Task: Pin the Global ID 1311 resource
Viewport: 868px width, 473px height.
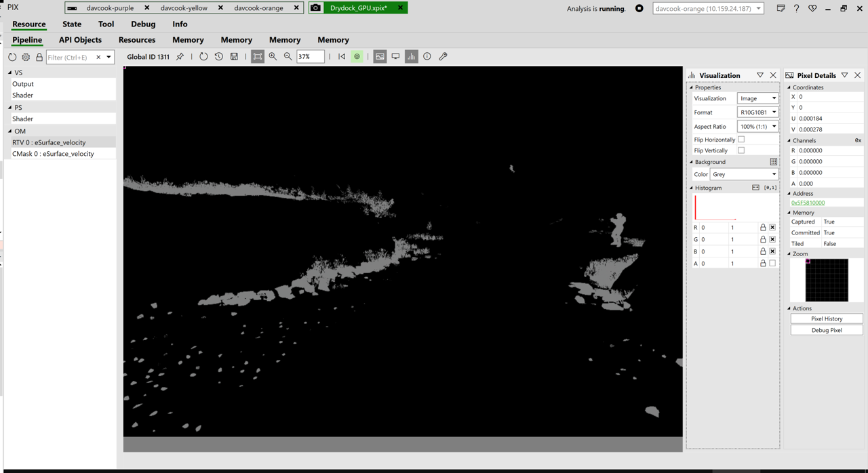Action: point(180,57)
